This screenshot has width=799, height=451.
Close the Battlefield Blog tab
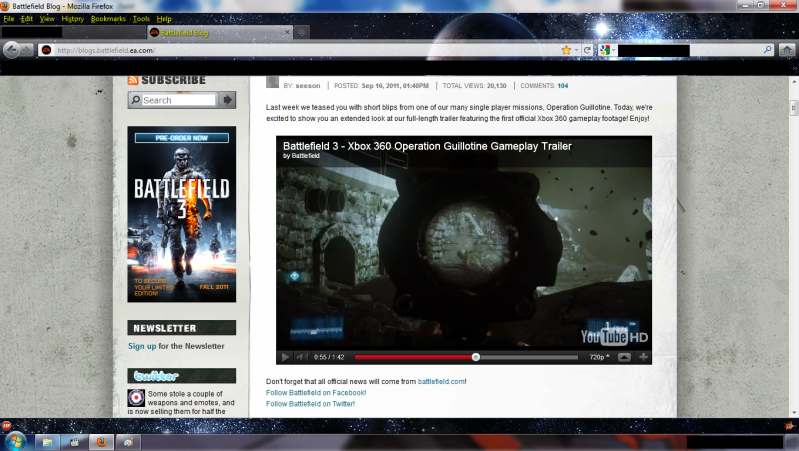click(287, 32)
